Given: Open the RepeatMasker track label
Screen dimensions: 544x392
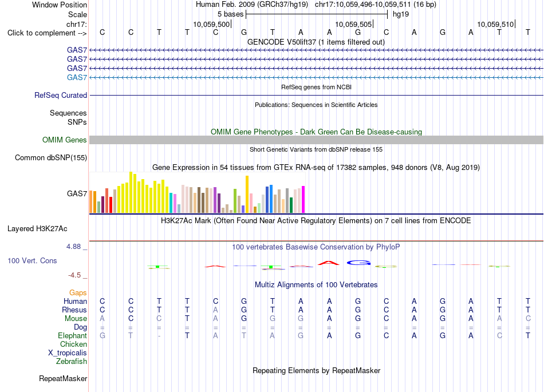Looking at the screenshot, I should pyautogui.click(x=63, y=378).
